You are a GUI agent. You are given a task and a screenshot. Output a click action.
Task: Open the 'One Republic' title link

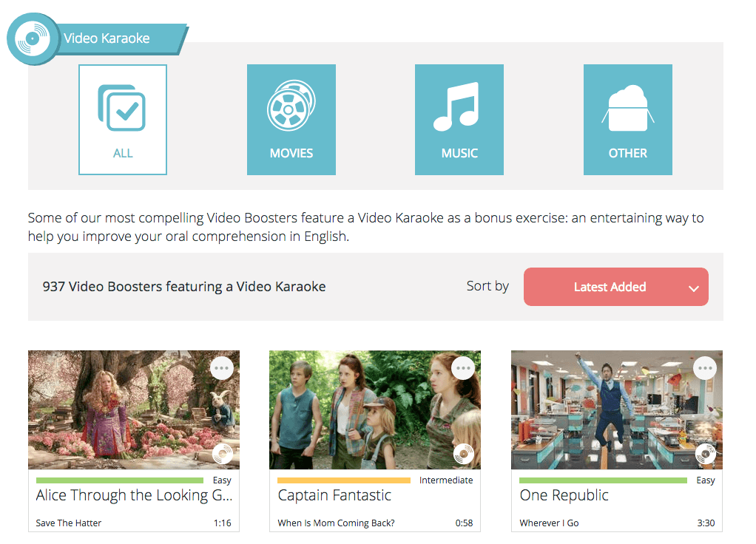click(564, 495)
